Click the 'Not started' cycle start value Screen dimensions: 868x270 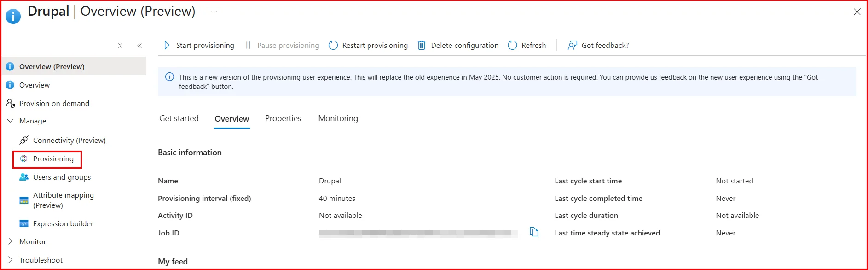point(735,181)
